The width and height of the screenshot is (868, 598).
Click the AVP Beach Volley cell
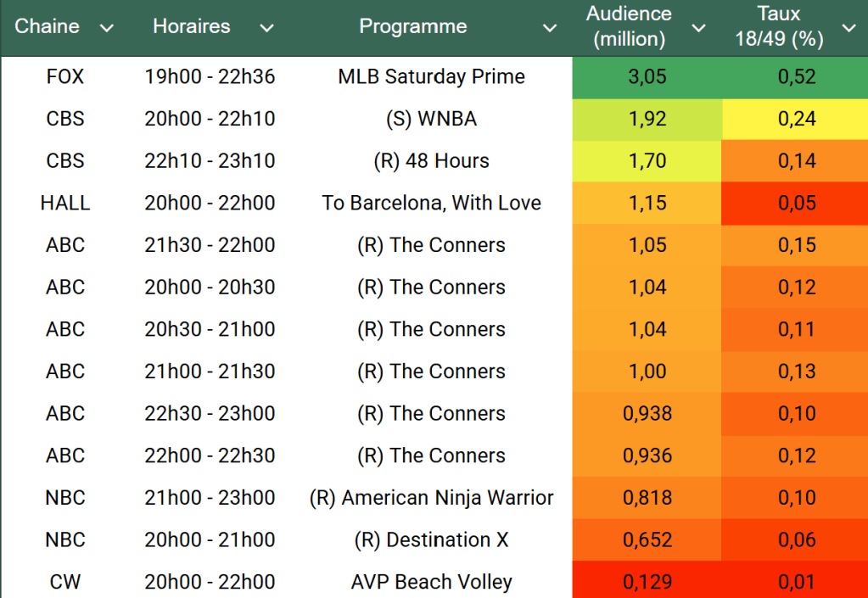[x=431, y=582]
